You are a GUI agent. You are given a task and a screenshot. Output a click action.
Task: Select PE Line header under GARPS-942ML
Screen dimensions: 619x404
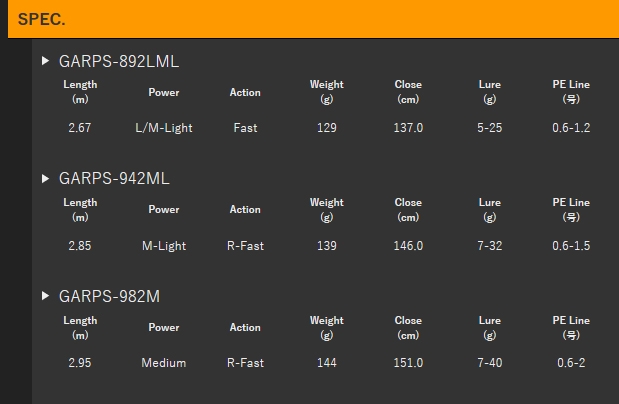(571, 210)
